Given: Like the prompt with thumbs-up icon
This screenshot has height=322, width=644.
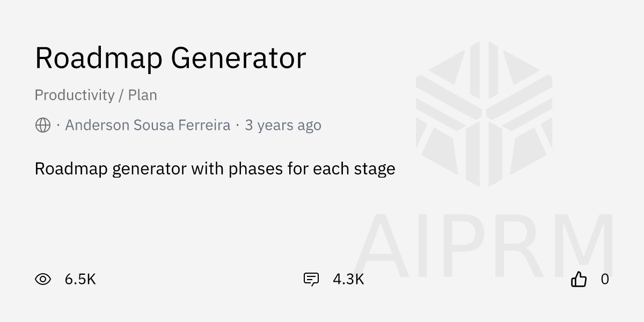Looking at the screenshot, I should click(579, 279).
